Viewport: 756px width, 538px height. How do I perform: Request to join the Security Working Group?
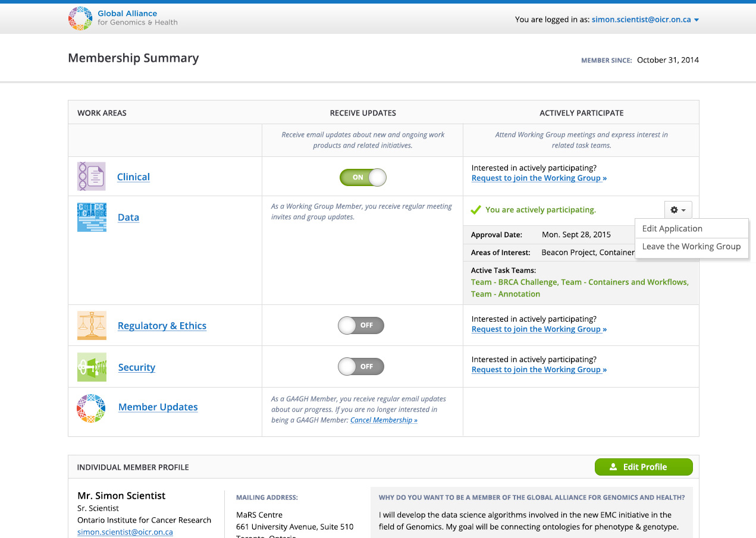[539, 370]
